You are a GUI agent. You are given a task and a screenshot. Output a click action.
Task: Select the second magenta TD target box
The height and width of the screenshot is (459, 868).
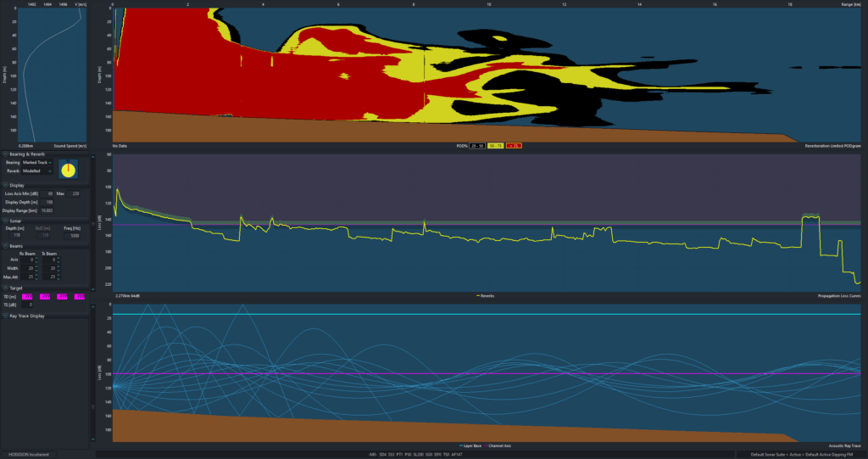tap(45, 297)
